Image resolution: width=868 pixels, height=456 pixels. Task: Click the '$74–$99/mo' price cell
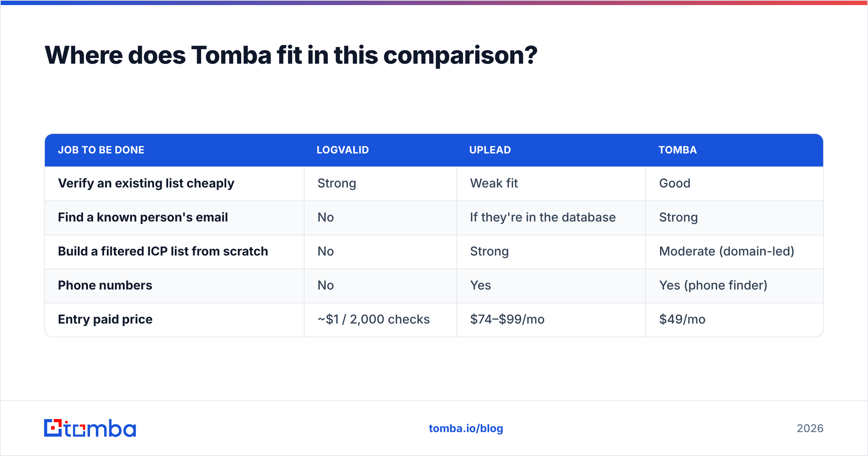coord(507,320)
